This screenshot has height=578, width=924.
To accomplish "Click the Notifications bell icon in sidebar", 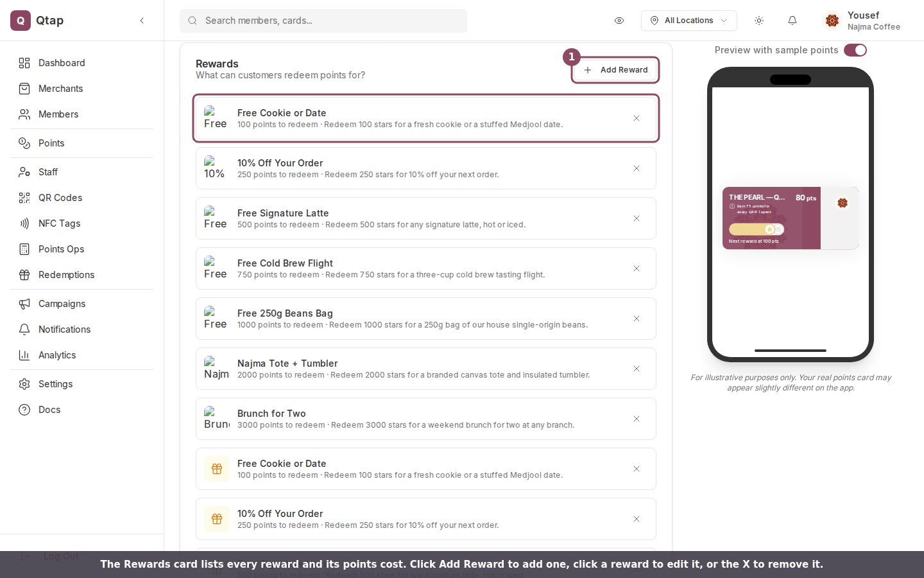I will [x=24, y=329].
